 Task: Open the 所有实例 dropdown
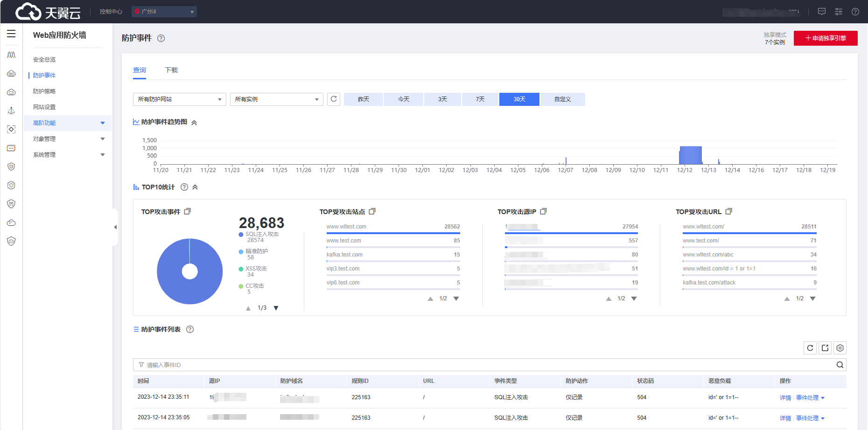[x=276, y=99]
